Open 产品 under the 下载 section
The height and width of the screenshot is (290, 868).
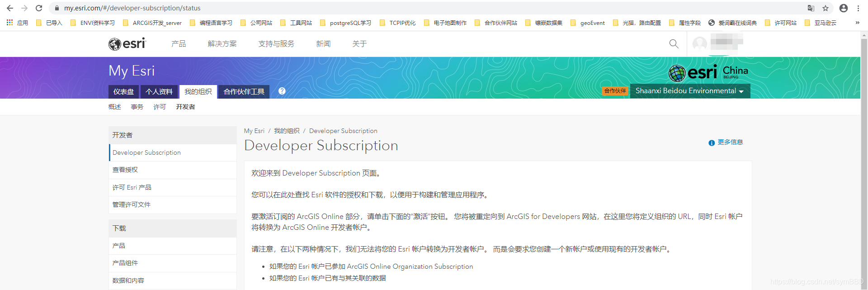pos(173,246)
